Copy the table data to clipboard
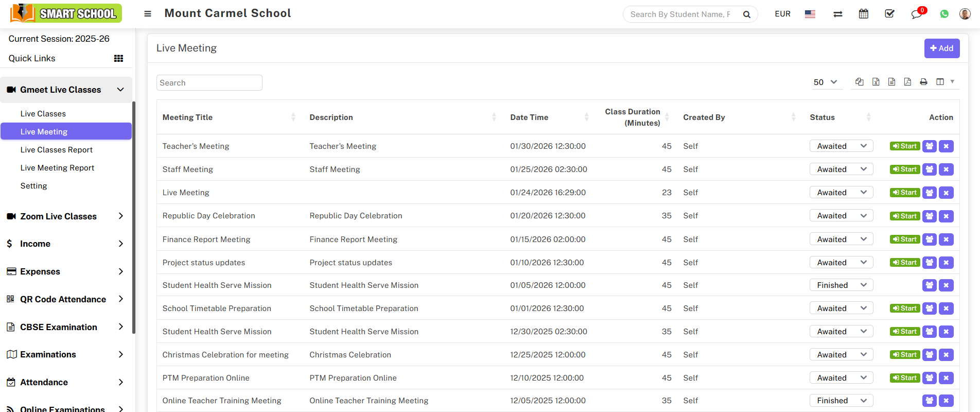Viewport: 980px width, 412px height. pyautogui.click(x=860, y=82)
